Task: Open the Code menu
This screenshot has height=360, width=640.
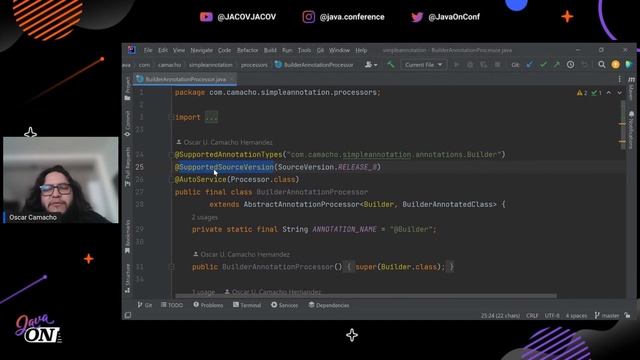Action: [x=224, y=50]
